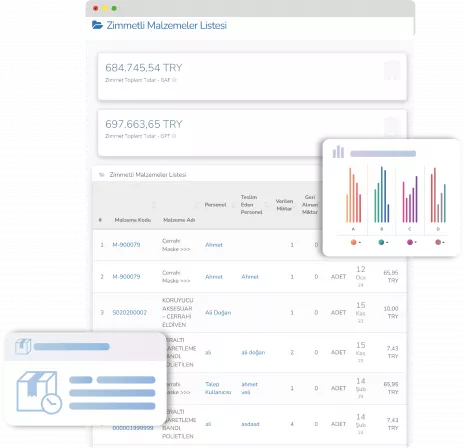Click Cerrahi Maske name in row 1
The image size is (465, 448).
tap(176, 245)
